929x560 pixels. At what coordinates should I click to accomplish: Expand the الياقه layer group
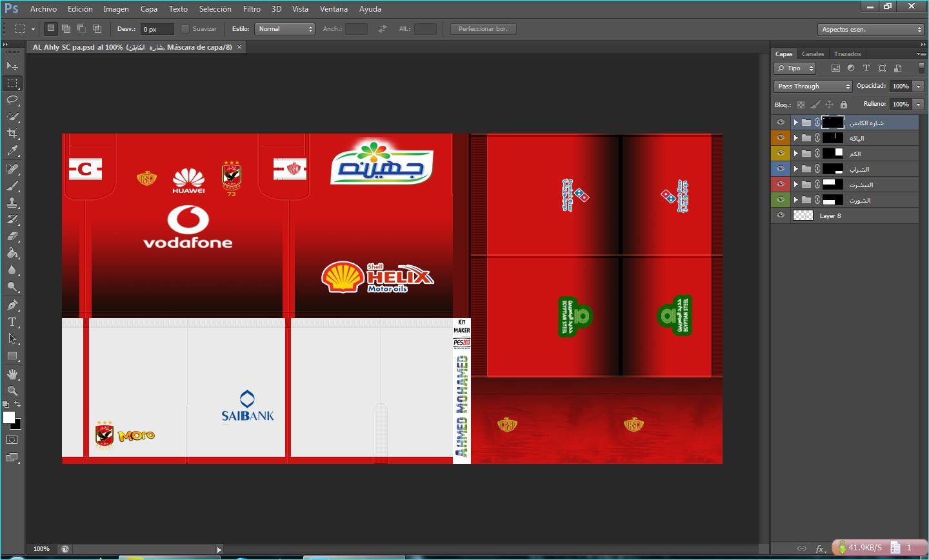(x=796, y=138)
